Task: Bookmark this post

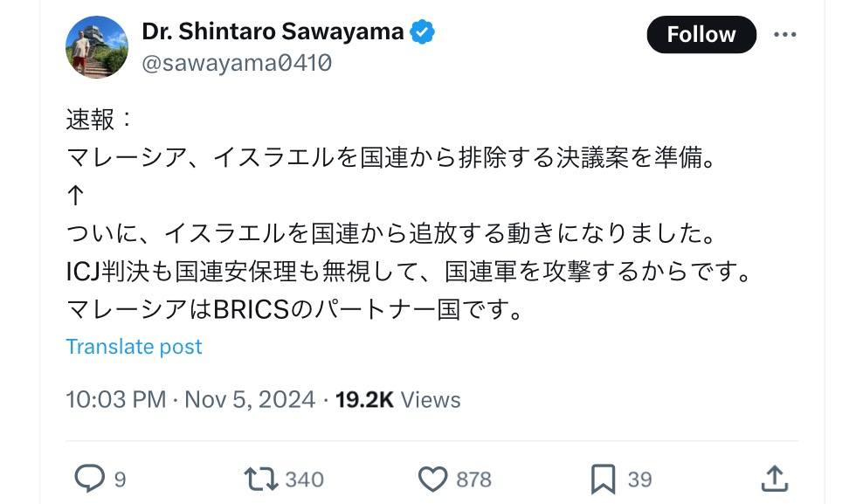Action: [x=604, y=478]
